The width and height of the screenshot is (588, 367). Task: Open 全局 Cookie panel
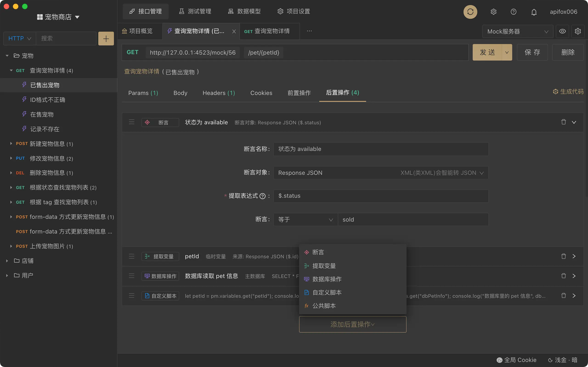pos(517,360)
